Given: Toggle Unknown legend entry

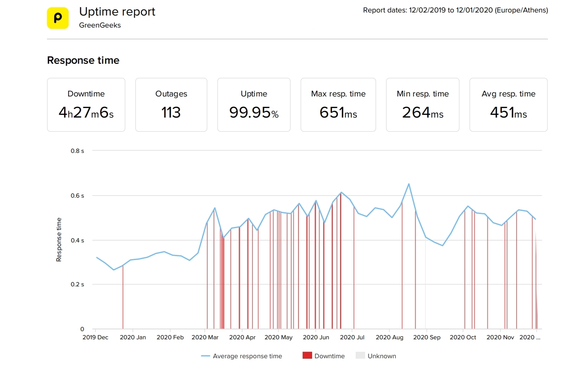Looking at the screenshot, I should pos(376,356).
